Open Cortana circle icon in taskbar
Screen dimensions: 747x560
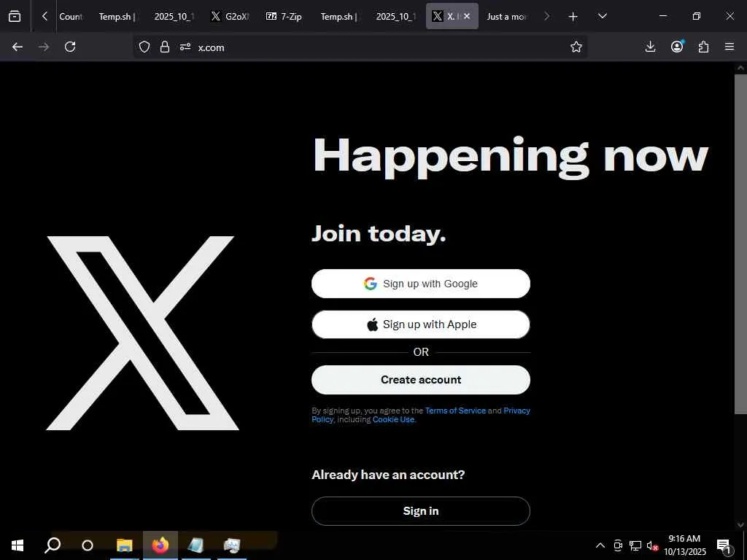[88, 545]
